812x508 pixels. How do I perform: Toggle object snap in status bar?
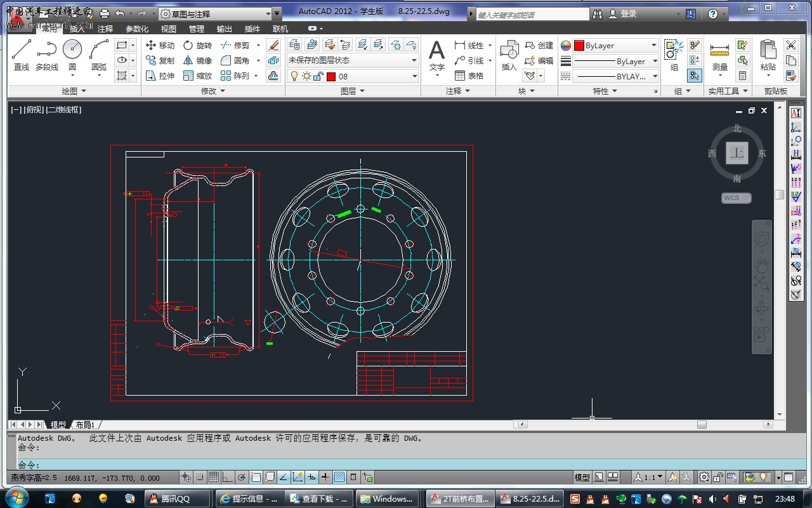pos(256,478)
